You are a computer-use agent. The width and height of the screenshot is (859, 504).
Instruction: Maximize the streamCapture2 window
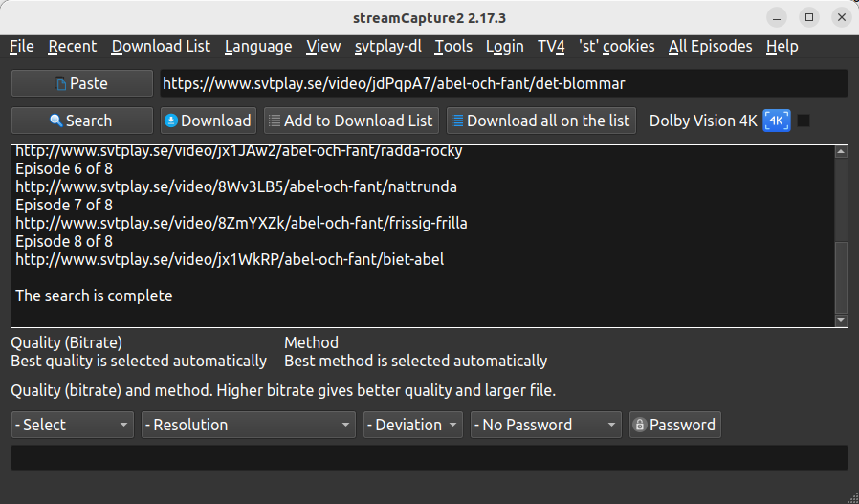tap(809, 18)
